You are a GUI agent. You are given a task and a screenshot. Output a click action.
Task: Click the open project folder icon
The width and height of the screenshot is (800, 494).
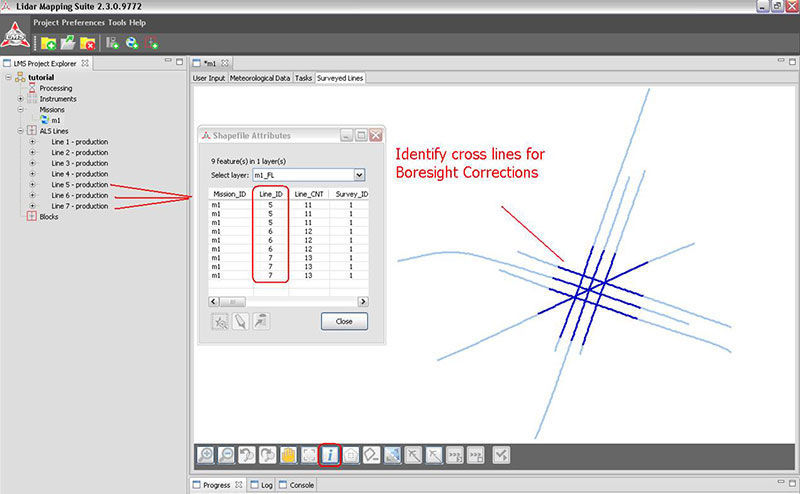68,43
